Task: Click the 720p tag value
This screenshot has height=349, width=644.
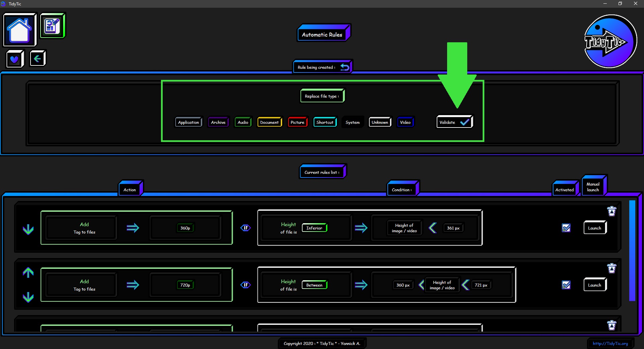Action: coord(185,285)
